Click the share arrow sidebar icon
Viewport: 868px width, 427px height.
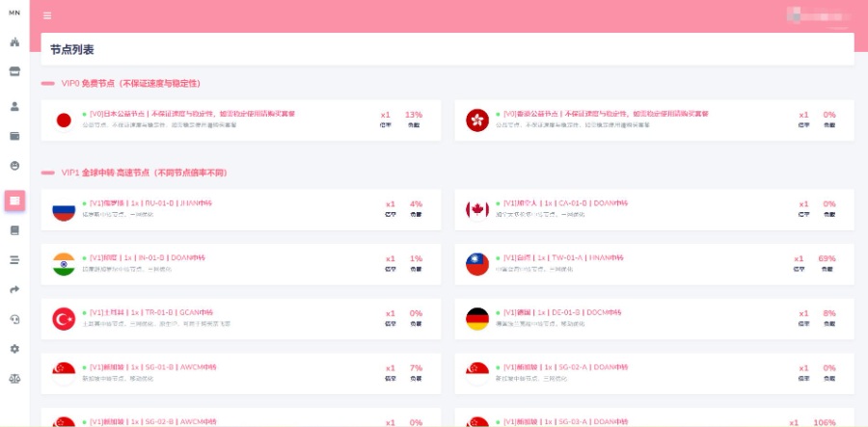tap(14, 289)
